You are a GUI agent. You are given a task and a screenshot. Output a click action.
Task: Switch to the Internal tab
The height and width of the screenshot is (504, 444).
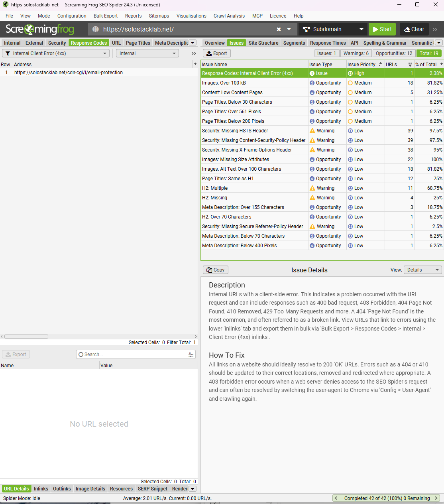(x=12, y=43)
